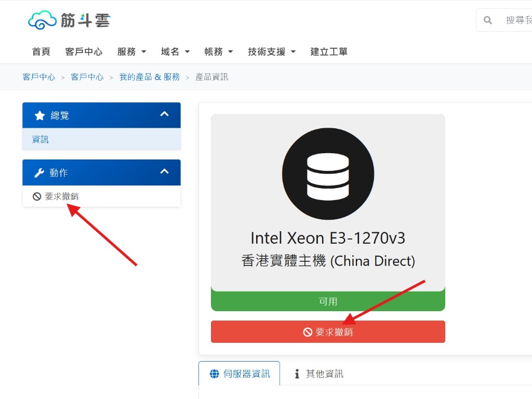Image resolution: width=532 pixels, height=399 pixels.
Task: Click the search input field
Action: tap(517, 20)
